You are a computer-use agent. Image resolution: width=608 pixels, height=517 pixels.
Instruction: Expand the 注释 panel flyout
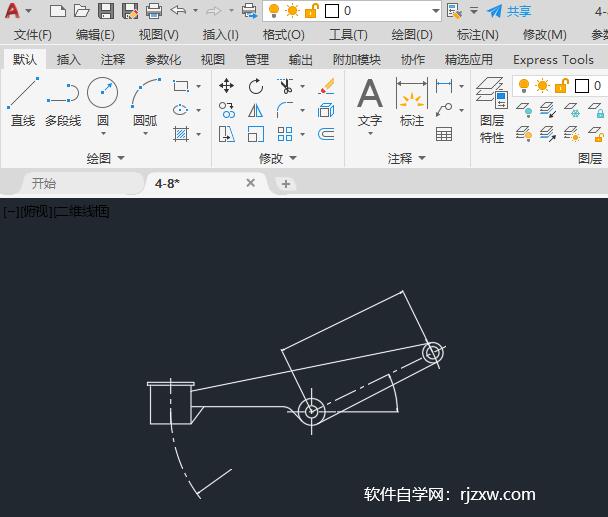(x=406, y=158)
